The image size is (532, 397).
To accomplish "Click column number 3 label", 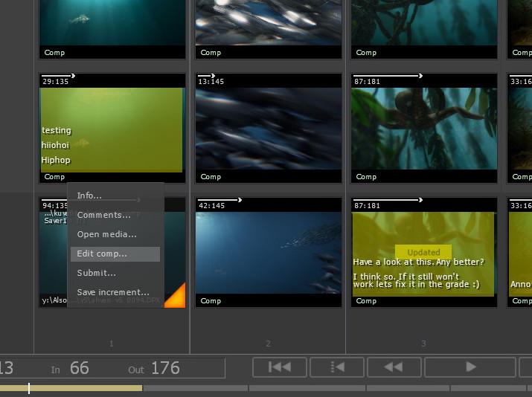I will pos(423,343).
